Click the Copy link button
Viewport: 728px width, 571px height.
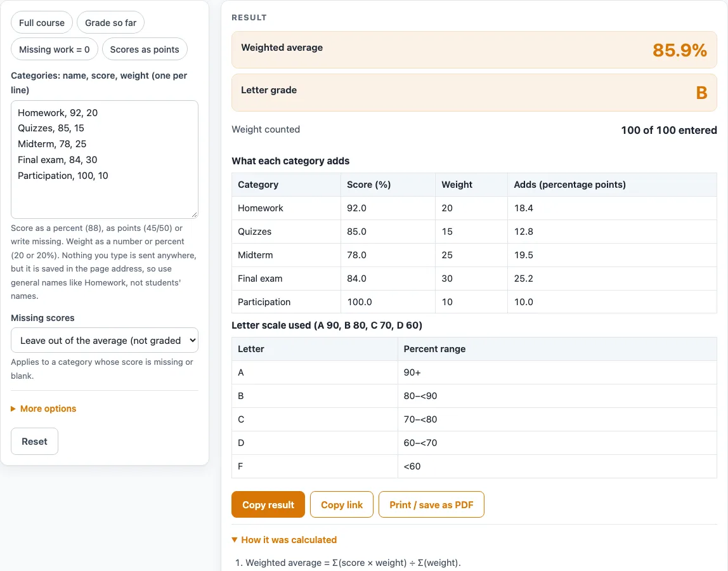(x=342, y=504)
